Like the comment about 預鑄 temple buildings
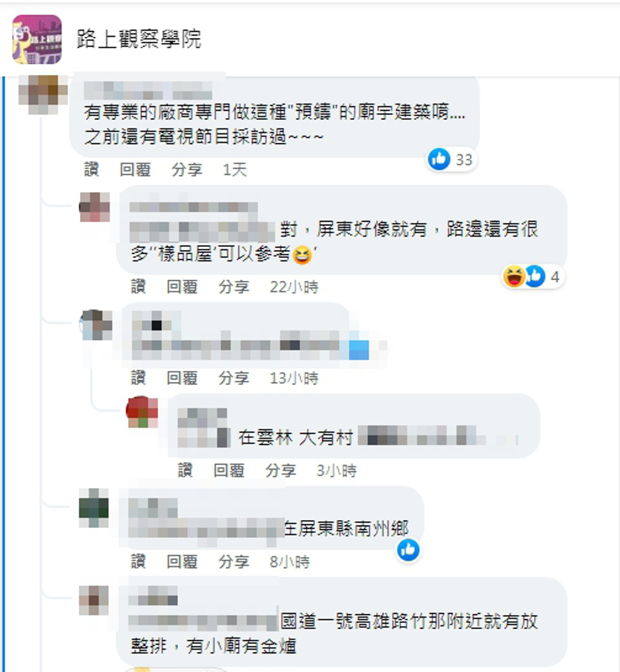This screenshot has height=672, width=620. [x=91, y=170]
